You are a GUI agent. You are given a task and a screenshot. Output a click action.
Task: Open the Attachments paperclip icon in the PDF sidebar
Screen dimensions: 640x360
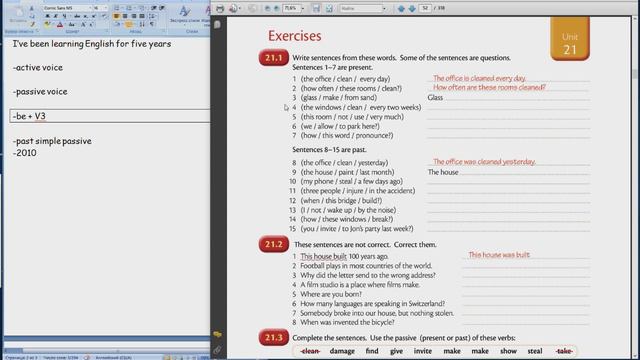click(x=217, y=350)
